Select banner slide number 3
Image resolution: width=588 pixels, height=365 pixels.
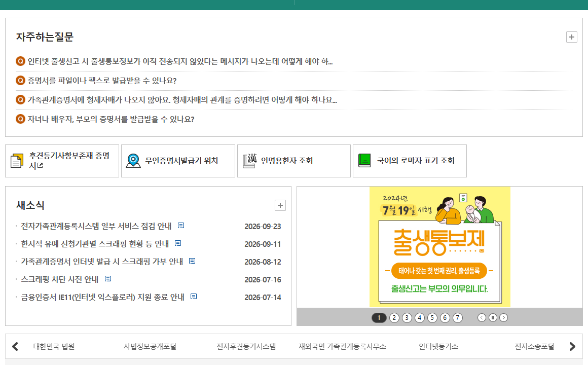click(407, 318)
